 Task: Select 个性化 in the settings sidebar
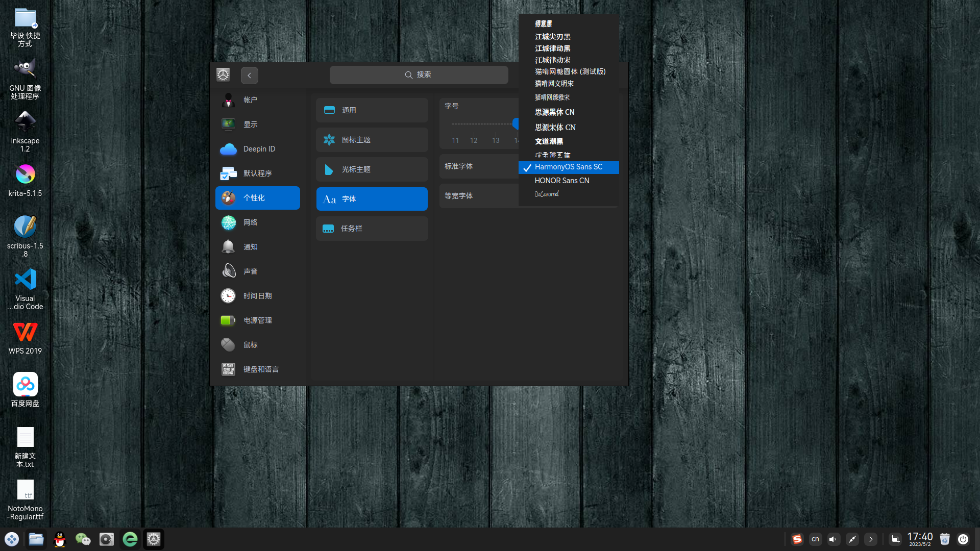tap(257, 197)
